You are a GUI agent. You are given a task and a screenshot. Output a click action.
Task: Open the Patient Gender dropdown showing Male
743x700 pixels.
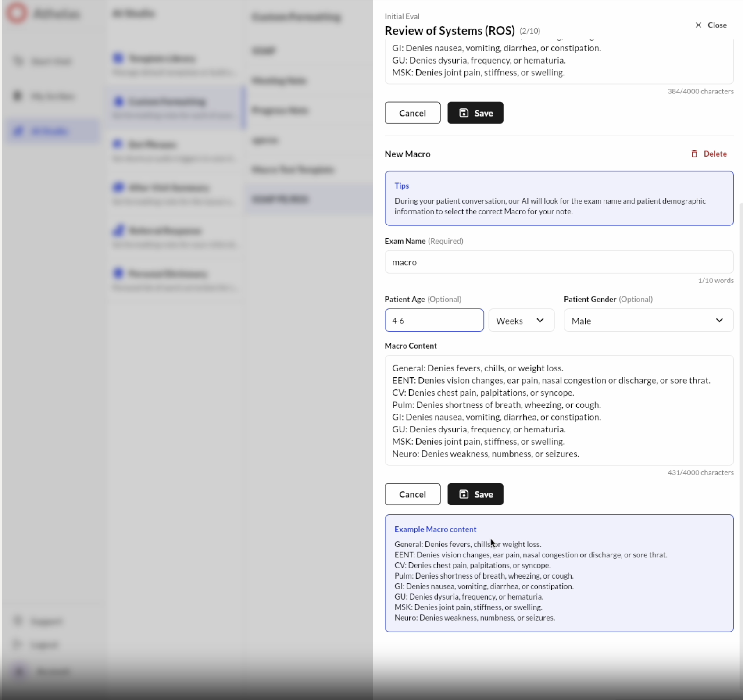pos(648,320)
